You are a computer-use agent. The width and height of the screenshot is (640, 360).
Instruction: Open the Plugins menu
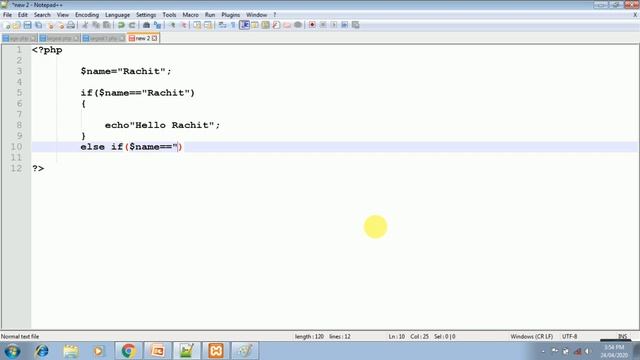pos(231,15)
